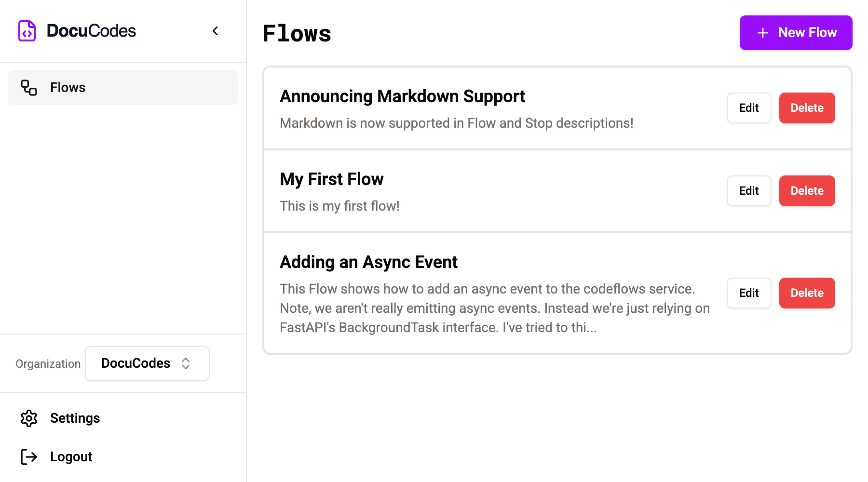
Task: Open the Adding an Async Event flow title
Action: point(368,262)
